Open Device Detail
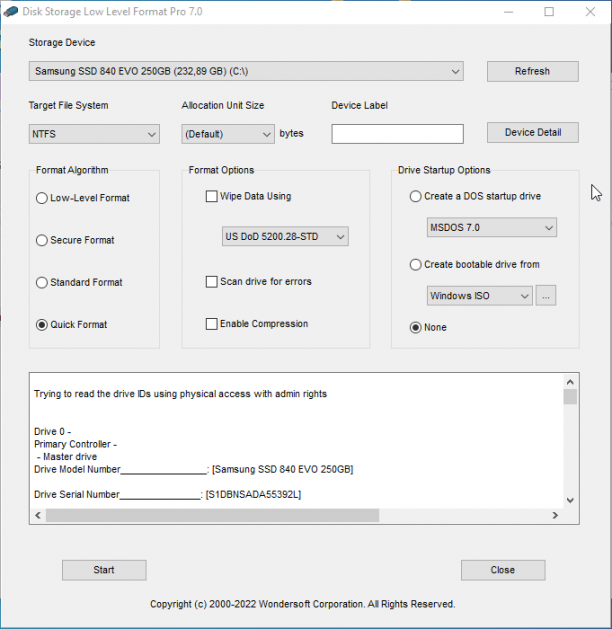 [x=533, y=132]
